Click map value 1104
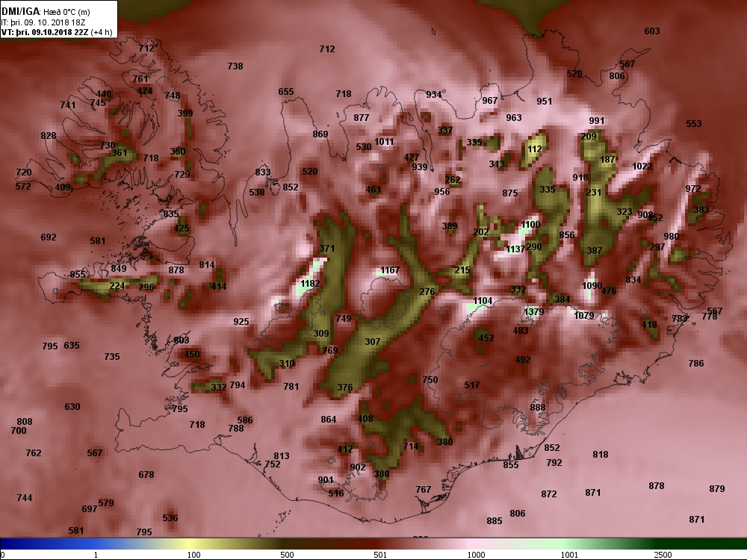747x560 pixels. point(483,300)
